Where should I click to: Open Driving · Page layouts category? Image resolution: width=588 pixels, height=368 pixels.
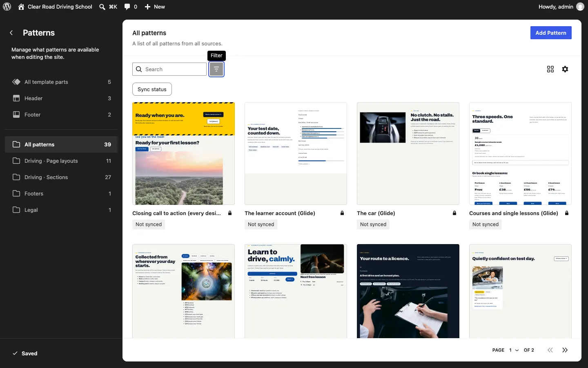61,161
